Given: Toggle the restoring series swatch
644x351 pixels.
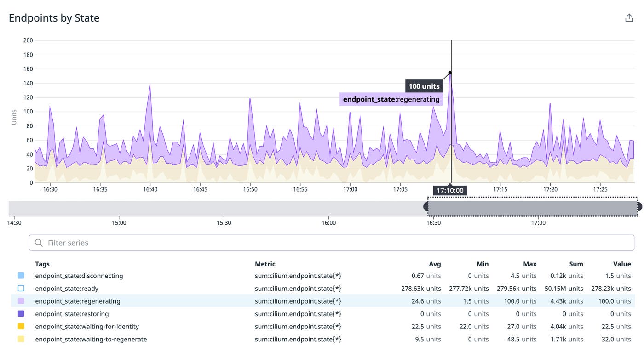Looking at the screenshot, I should [x=21, y=314].
